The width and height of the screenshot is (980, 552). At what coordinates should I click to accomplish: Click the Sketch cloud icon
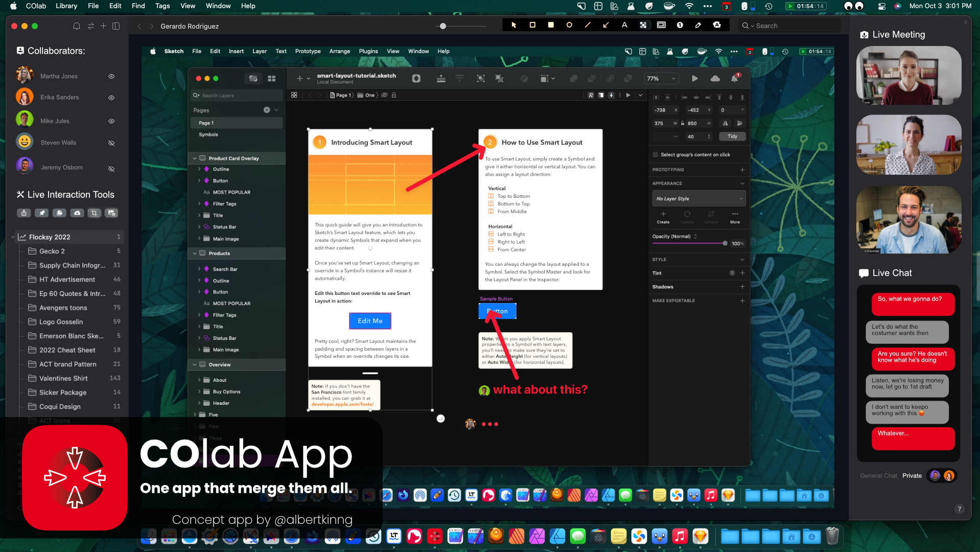(x=715, y=79)
